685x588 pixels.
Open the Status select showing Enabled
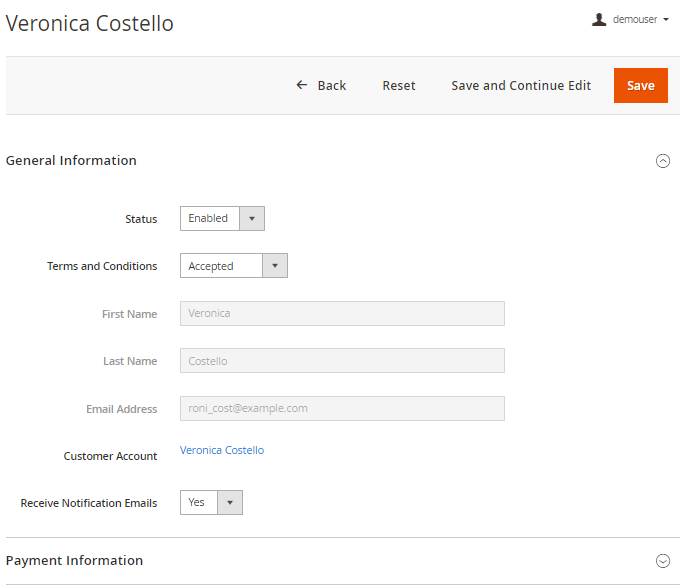pos(210,218)
